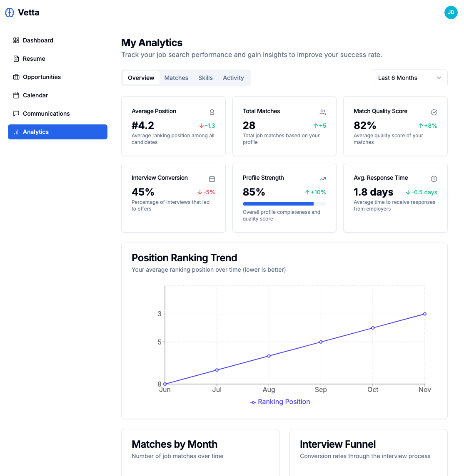464x476 pixels.
Task: Open Communications in the sidebar
Action: [x=47, y=114]
